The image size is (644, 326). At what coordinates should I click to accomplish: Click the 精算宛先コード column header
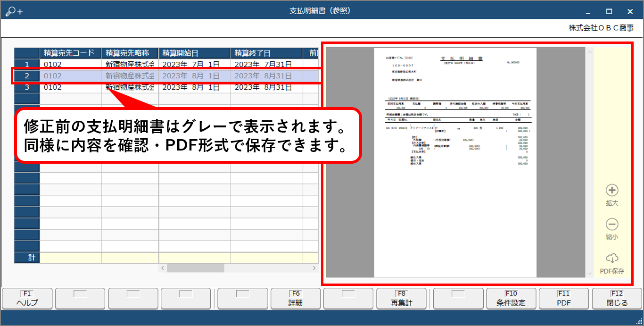pos(71,53)
